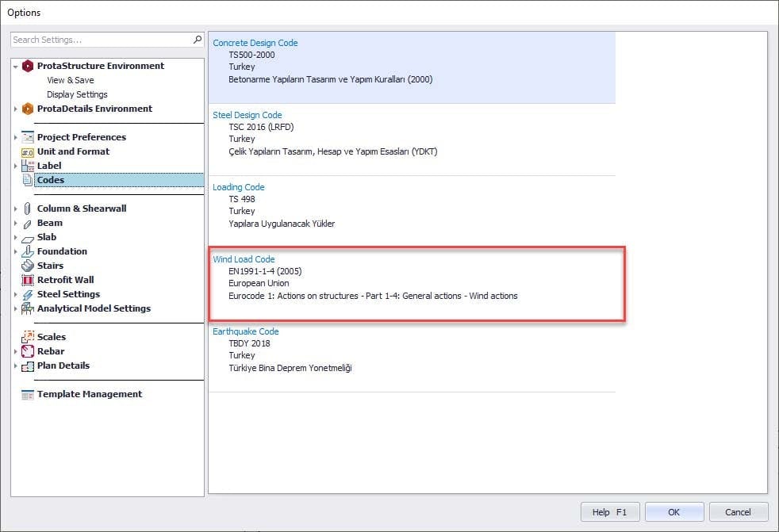Click the Help F1 button
The width and height of the screenshot is (779, 532).
coord(609,511)
